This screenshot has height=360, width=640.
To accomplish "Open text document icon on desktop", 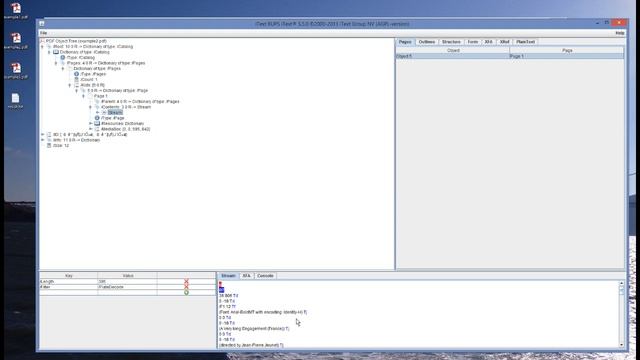I will [x=16, y=101].
